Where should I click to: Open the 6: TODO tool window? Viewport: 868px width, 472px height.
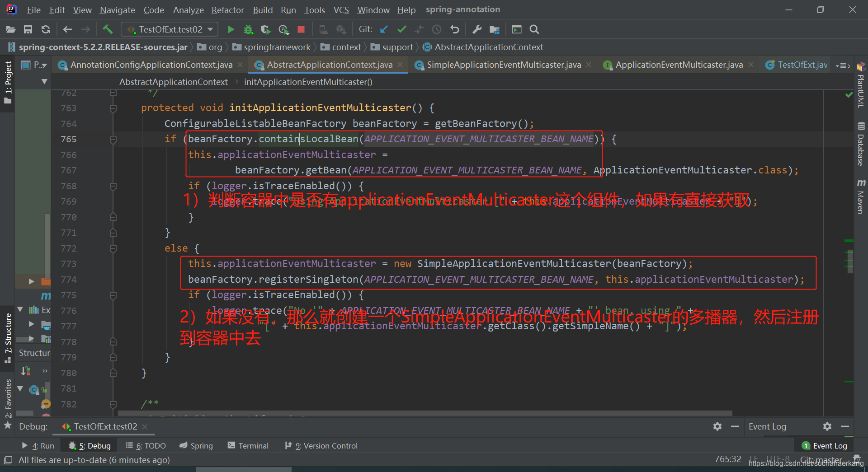[146, 446]
